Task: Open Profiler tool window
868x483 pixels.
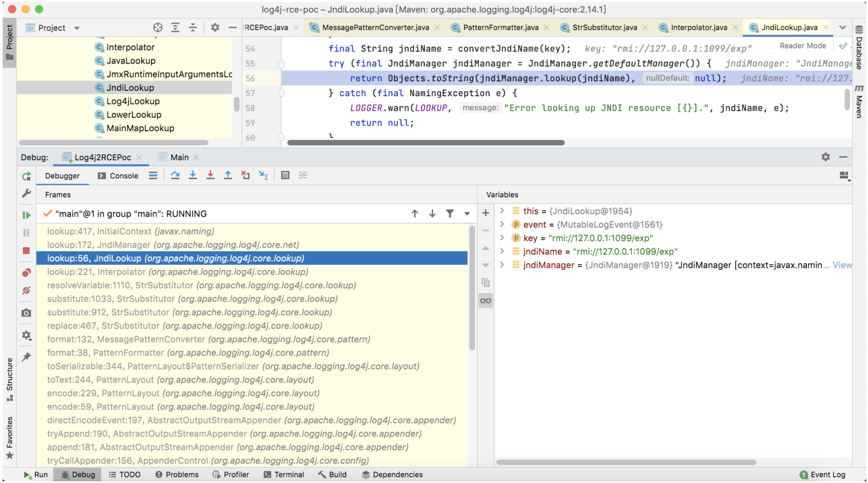Action: pyautogui.click(x=231, y=475)
